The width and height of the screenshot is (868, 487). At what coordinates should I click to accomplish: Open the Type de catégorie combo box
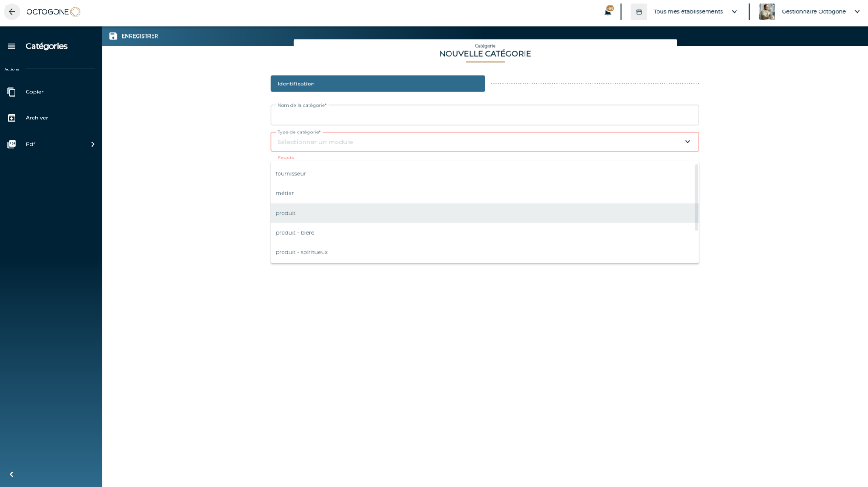485,142
